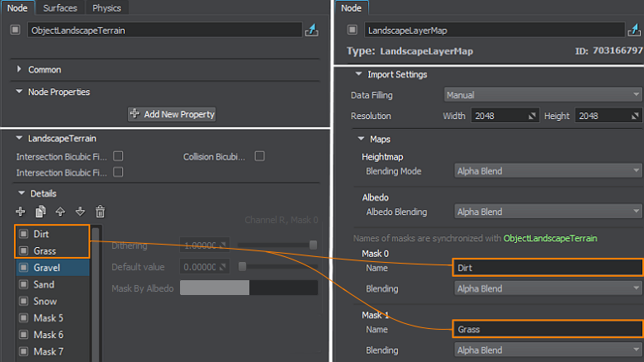Click edit icon beside ObjectLandscapeTerrain name
The image size is (644, 362).
click(312, 30)
